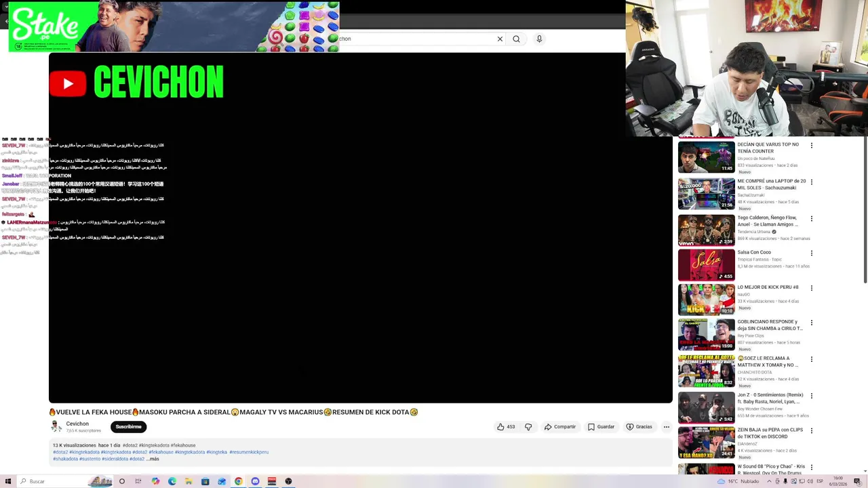Subscribe with the Suscribirme button
Screen dimensions: 868x488
pos(128,427)
